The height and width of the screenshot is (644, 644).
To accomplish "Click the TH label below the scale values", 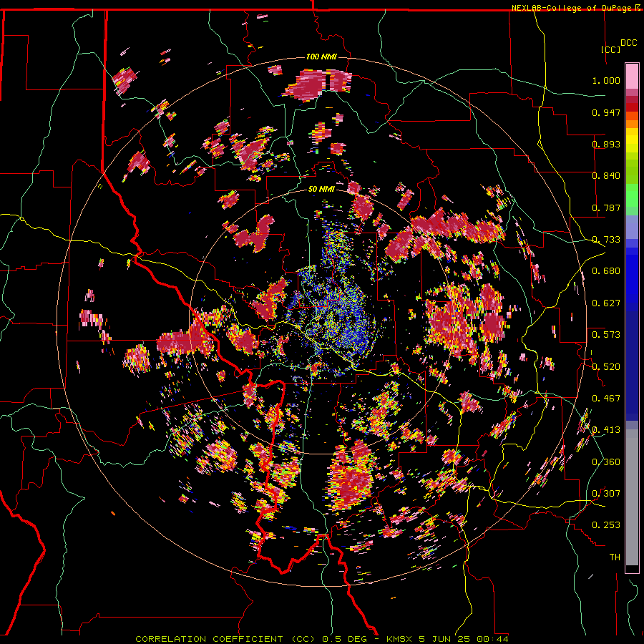I will [615, 557].
